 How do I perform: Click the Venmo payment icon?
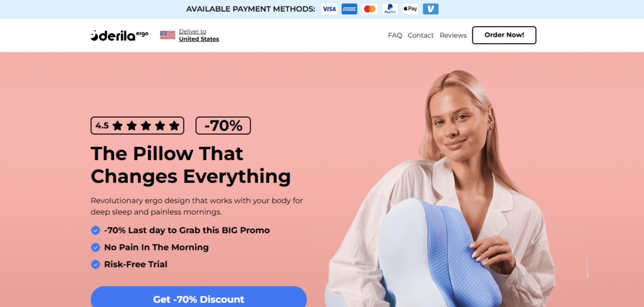(x=431, y=9)
